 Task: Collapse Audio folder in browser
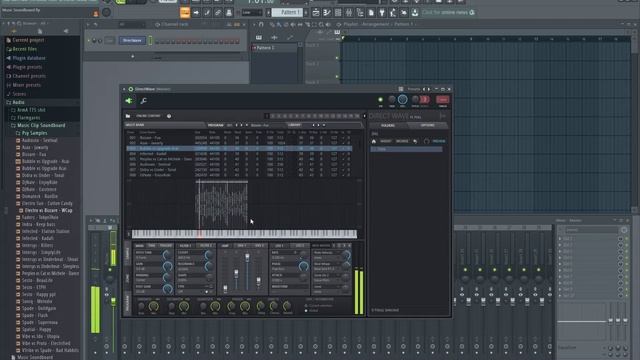click(18, 102)
